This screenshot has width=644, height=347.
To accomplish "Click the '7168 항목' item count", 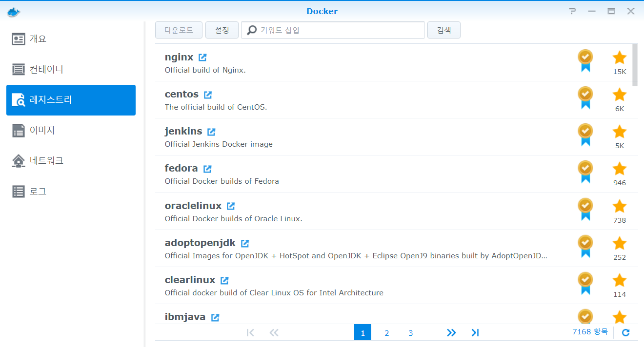I will click(x=590, y=332).
